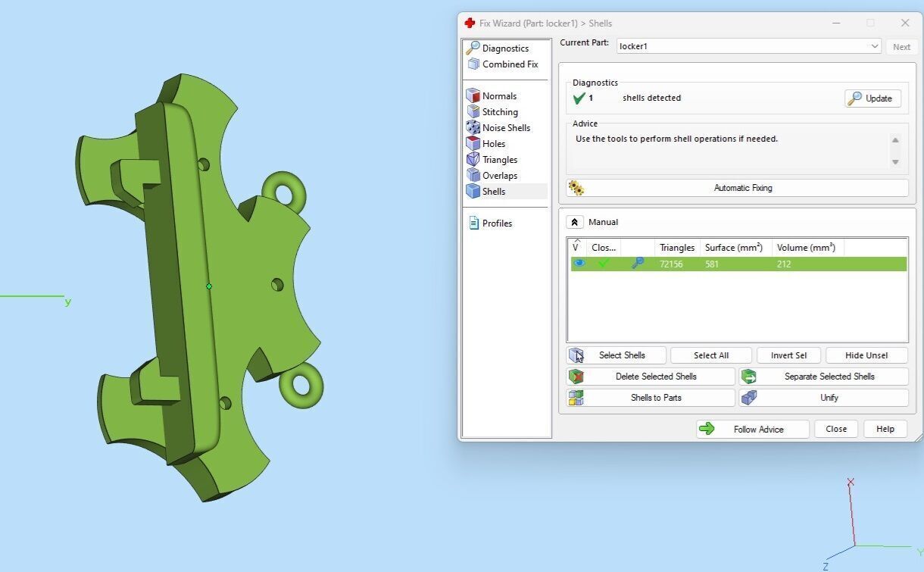Sort by Volume (mm³) column header
The width and height of the screenshot is (924, 572).
point(807,248)
